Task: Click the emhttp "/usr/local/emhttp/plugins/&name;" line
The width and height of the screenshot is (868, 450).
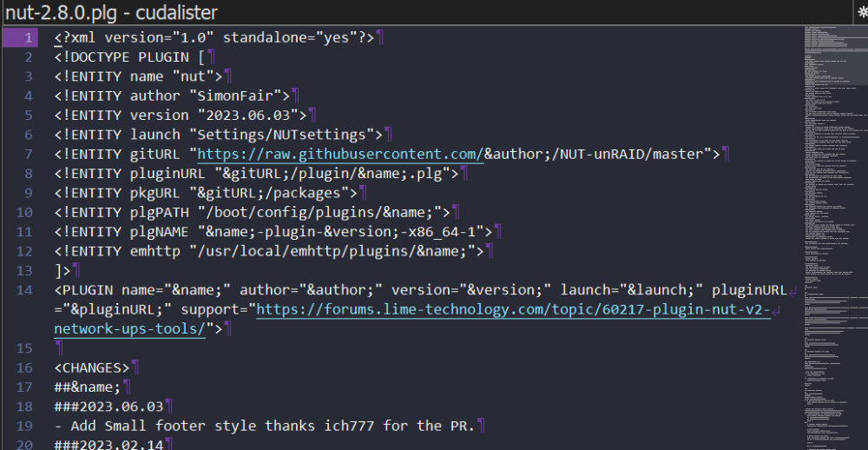Action: click(269, 251)
